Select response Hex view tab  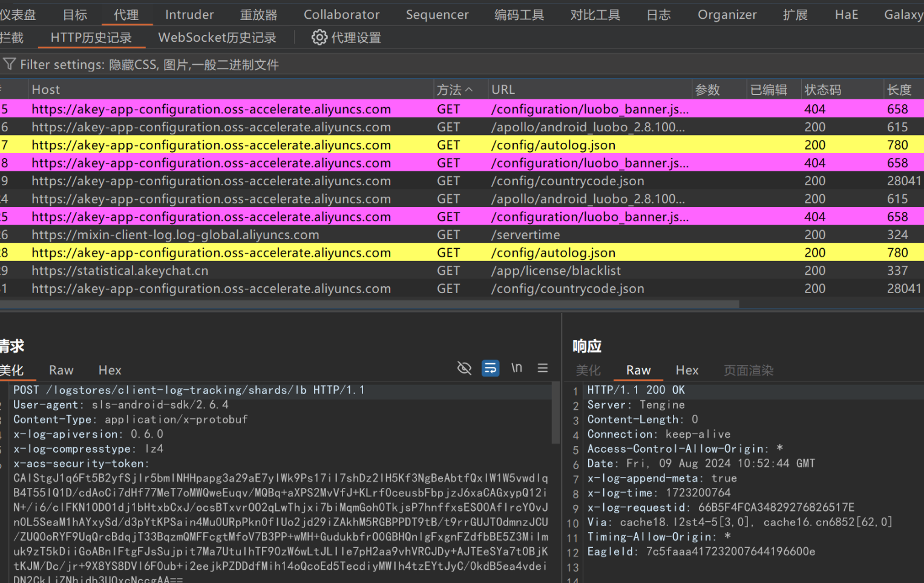[687, 370]
